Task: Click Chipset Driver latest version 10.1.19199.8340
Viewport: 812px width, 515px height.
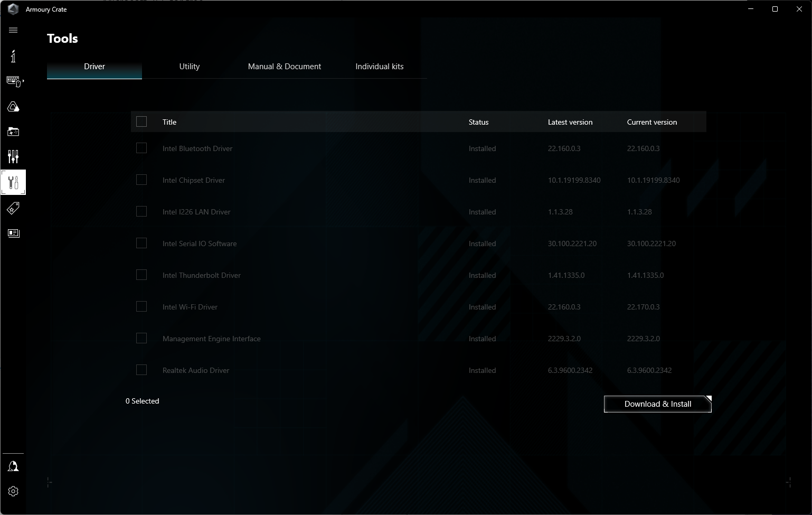Action: pyautogui.click(x=574, y=180)
